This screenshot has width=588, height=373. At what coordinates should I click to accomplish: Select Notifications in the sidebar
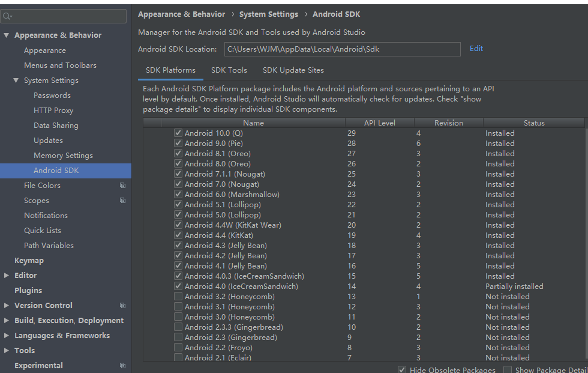[x=46, y=216]
